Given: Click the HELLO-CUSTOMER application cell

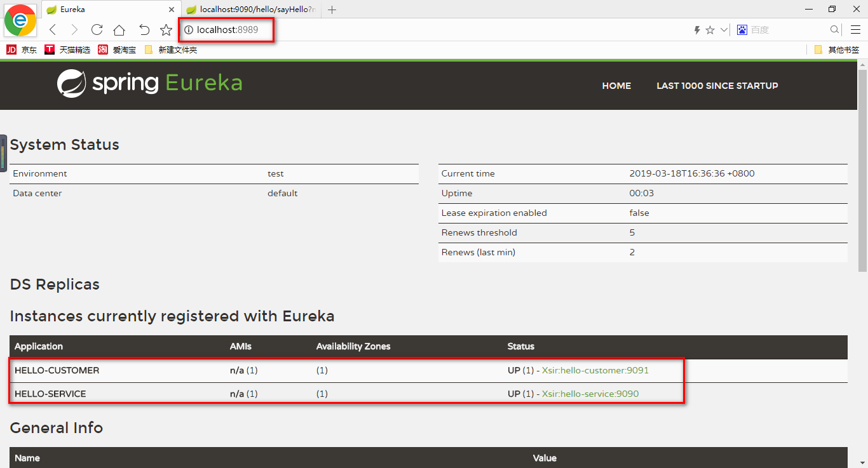Looking at the screenshot, I should pyautogui.click(x=57, y=370).
